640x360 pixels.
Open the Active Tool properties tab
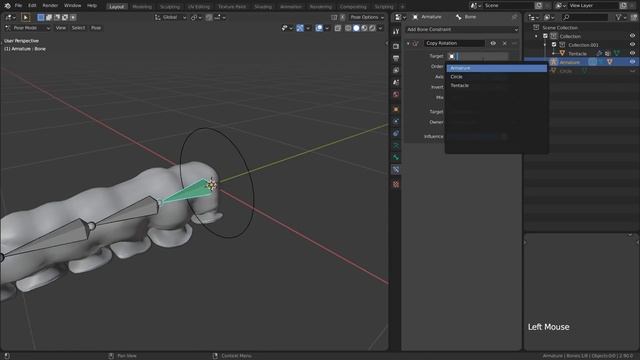[396, 31]
